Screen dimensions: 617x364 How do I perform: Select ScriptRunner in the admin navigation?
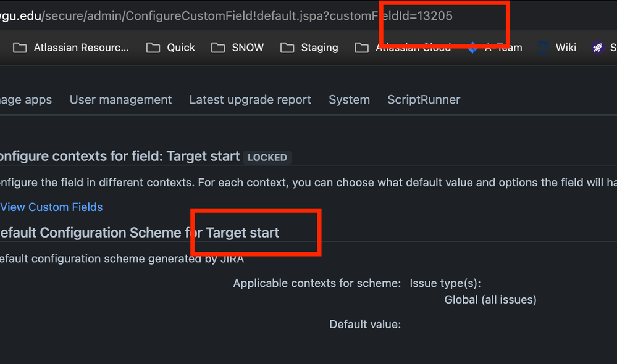click(x=424, y=99)
